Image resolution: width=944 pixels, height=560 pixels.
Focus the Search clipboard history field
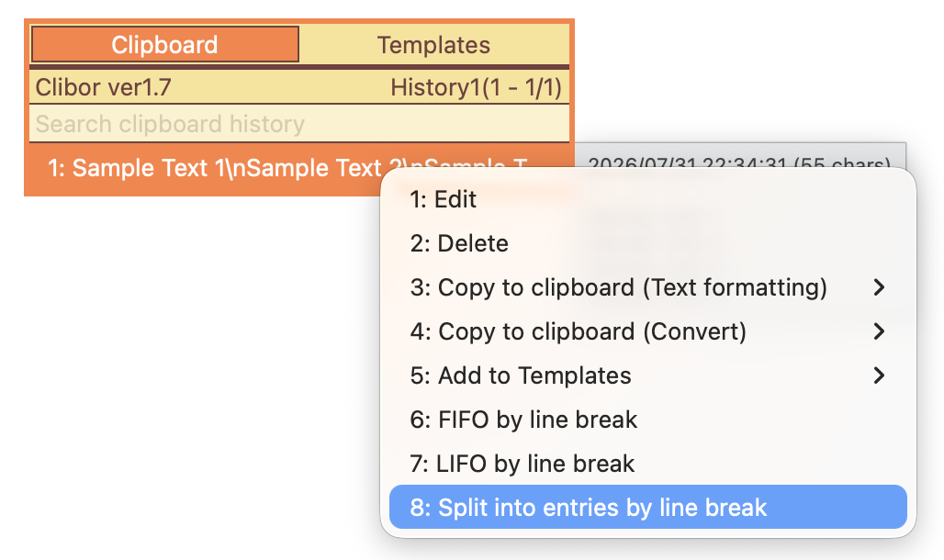pyautogui.click(x=299, y=124)
